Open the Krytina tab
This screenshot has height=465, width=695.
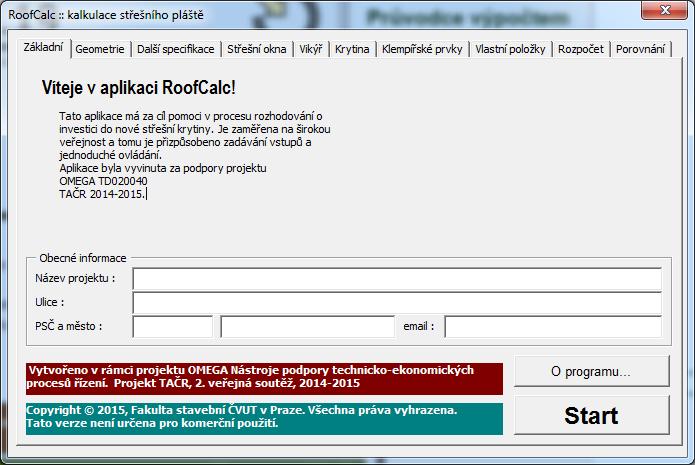pyautogui.click(x=352, y=49)
